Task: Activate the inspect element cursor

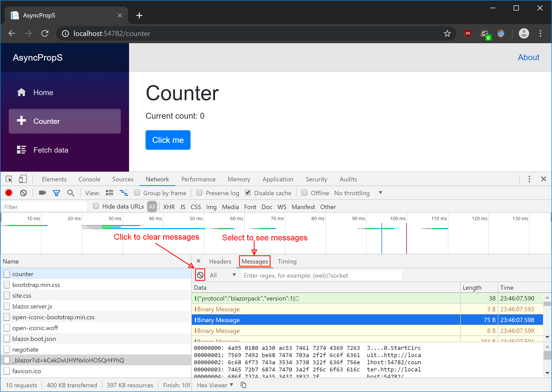Action: (x=9, y=179)
